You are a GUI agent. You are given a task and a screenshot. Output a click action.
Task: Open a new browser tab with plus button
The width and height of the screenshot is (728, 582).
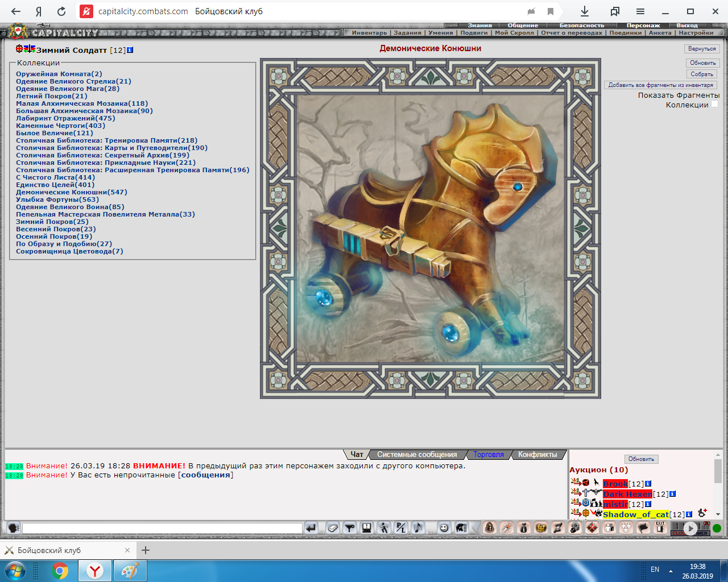pos(146,550)
